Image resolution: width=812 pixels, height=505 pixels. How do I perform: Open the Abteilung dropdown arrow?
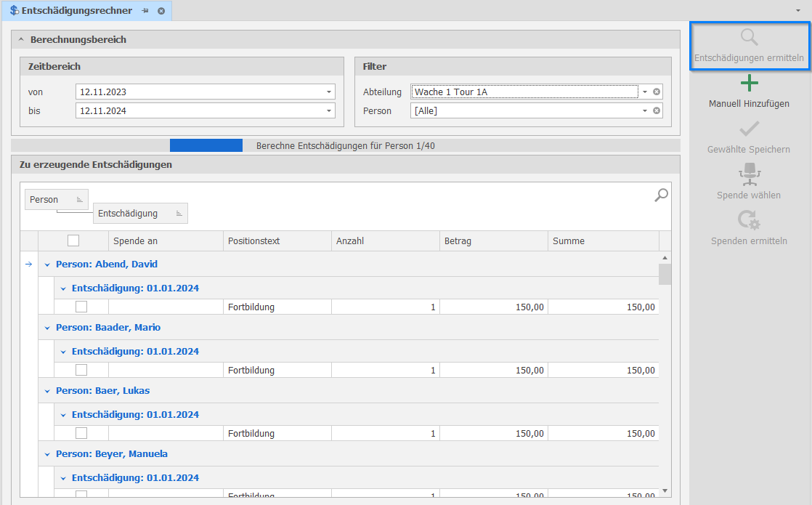(644, 92)
